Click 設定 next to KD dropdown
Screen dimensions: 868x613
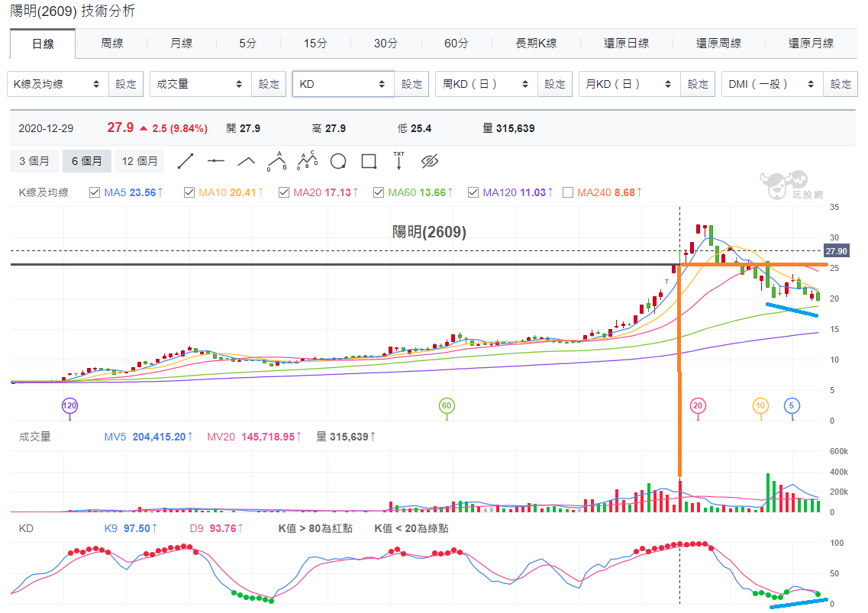[411, 84]
